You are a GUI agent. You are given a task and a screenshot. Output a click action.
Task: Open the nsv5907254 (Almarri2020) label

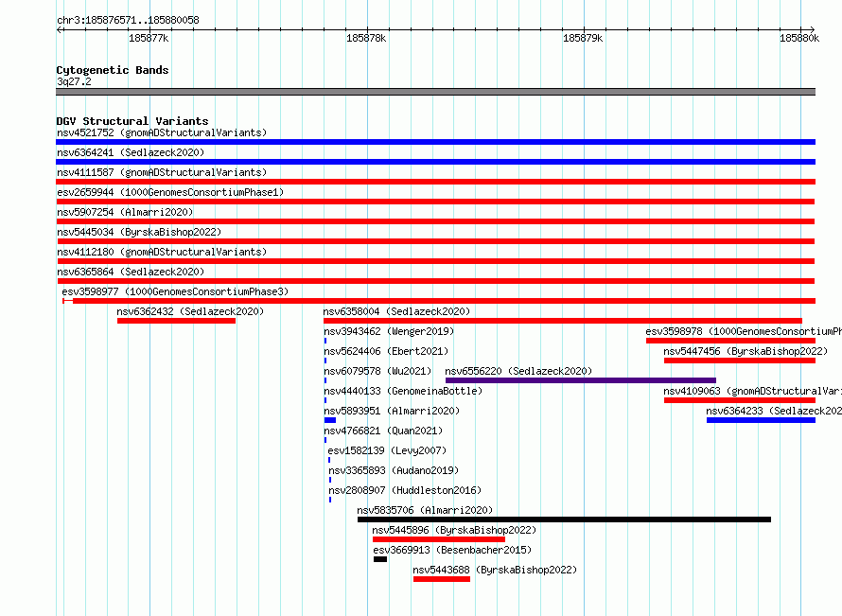(x=125, y=212)
